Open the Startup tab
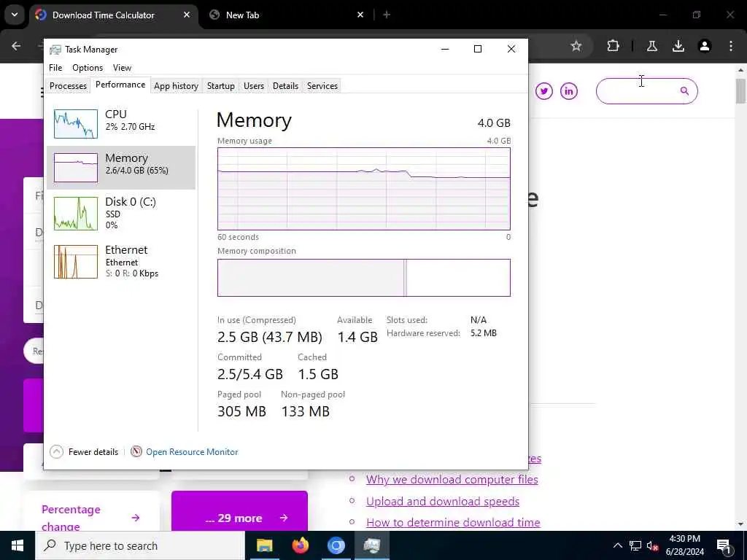The image size is (747, 560). coord(220,86)
